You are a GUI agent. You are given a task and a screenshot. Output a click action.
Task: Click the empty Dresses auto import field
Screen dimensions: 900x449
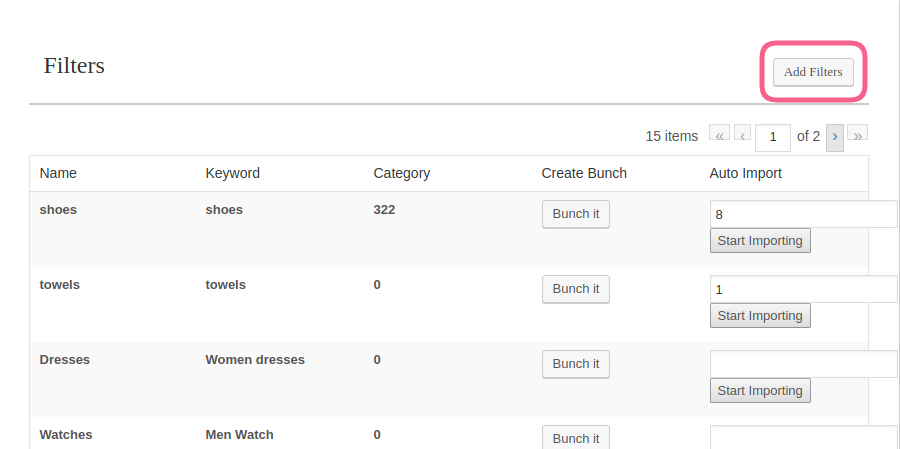(x=803, y=364)
